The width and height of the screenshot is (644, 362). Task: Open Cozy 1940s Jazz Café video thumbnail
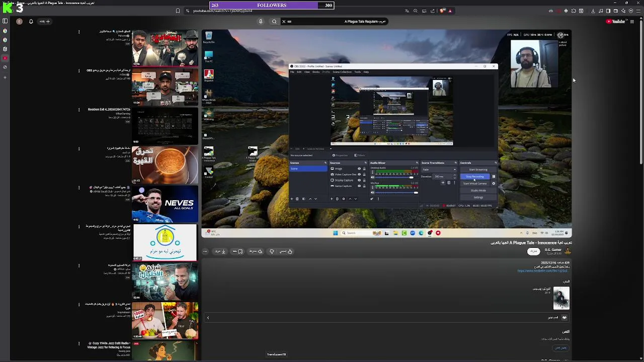[x=165, y=350]
